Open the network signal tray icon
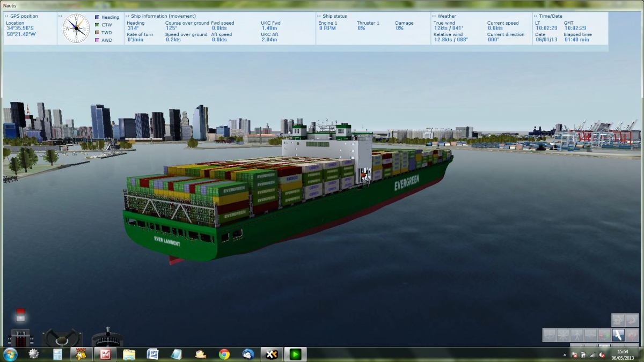Screen dimensions: 644x362 tap(592, 354)
